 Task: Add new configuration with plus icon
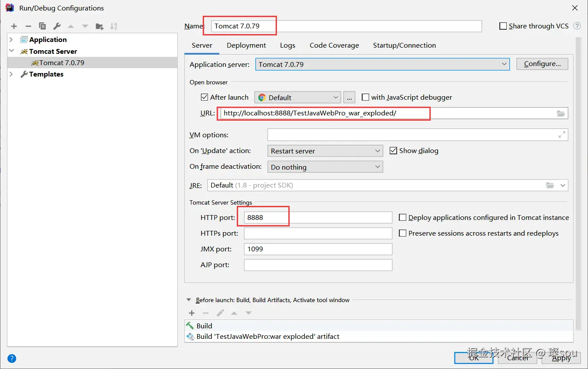pos(14,26)
